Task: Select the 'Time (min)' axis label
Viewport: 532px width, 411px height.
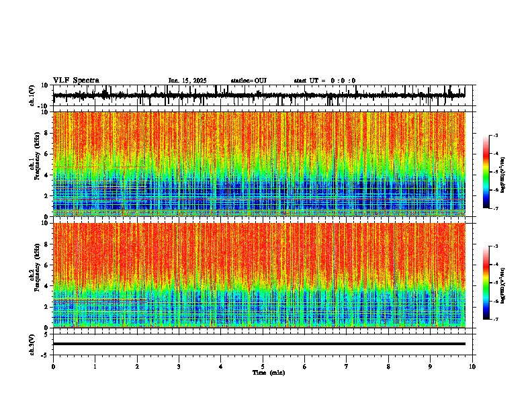Action: (x=269, y=373)
